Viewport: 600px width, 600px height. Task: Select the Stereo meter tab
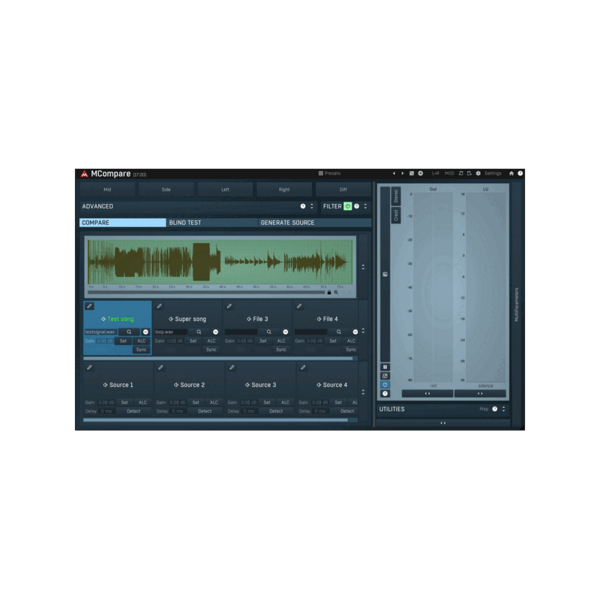[396, 196]
